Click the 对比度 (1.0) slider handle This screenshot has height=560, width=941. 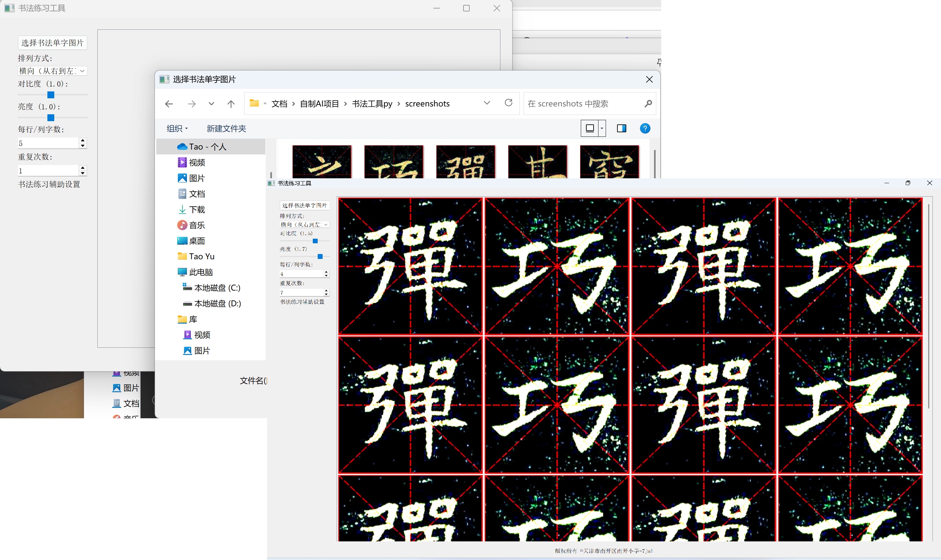(51, 95)
